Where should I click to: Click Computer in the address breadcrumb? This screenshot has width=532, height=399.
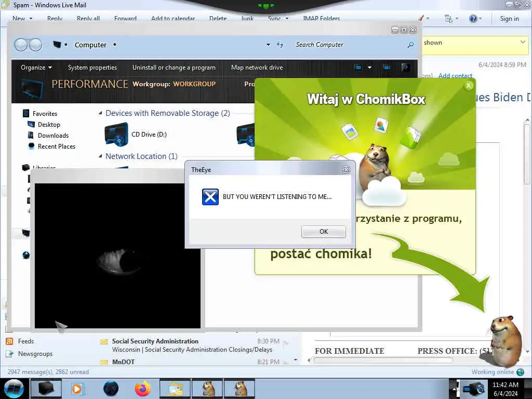point(90,45)
